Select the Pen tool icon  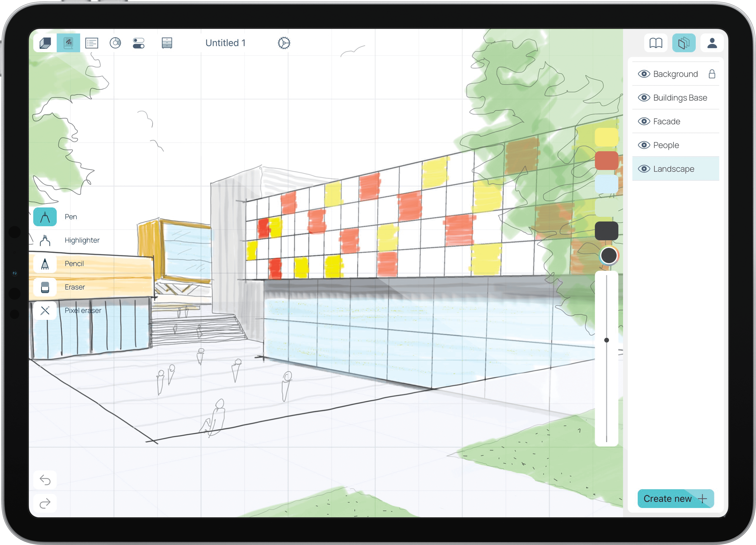45,217
